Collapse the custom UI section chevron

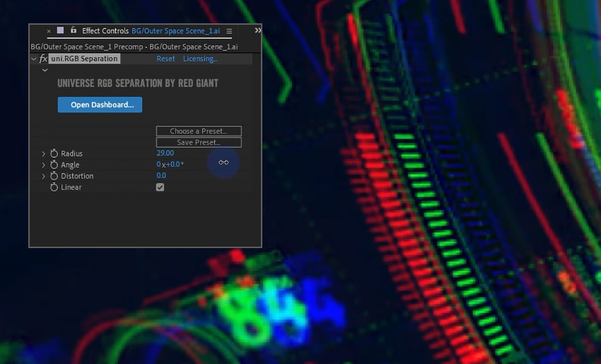pos(45,70)
